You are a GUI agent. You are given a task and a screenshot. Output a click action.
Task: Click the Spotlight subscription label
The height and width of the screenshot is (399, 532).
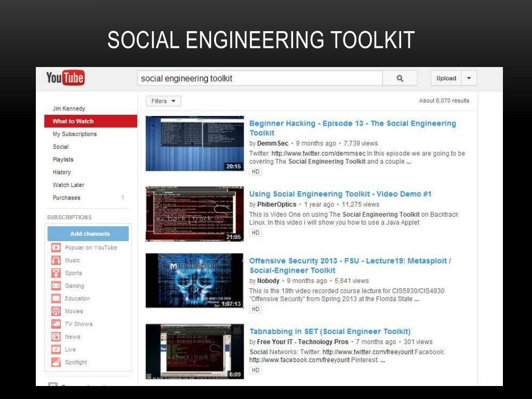coord(76,362)
